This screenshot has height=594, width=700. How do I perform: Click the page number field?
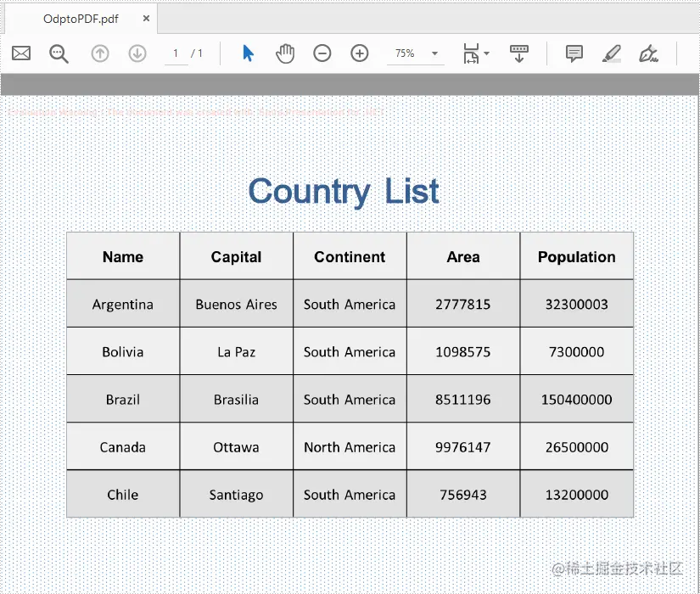pyautogui.click(x=176, y=53)
